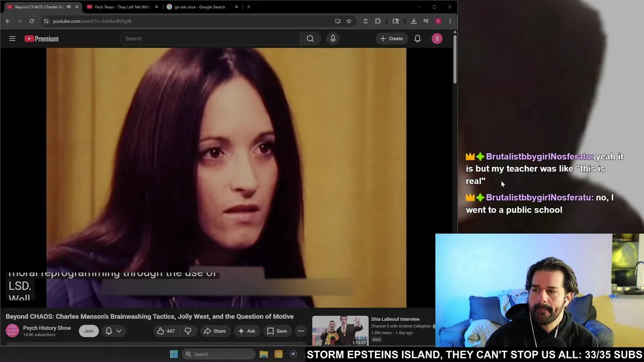Reload the YouTube page

coord(32,21)
